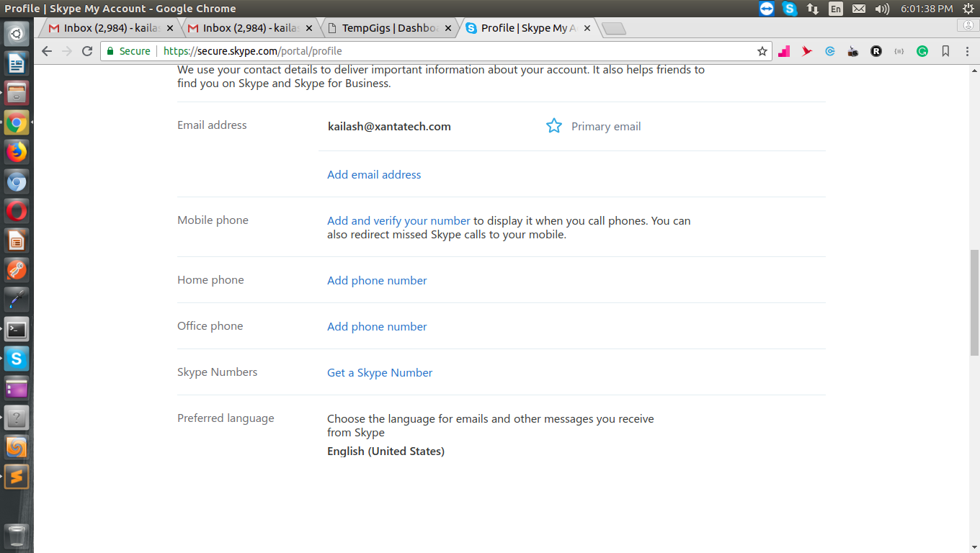
Task: Open Terminal from the launcher
Action: (x=17, y=330)
